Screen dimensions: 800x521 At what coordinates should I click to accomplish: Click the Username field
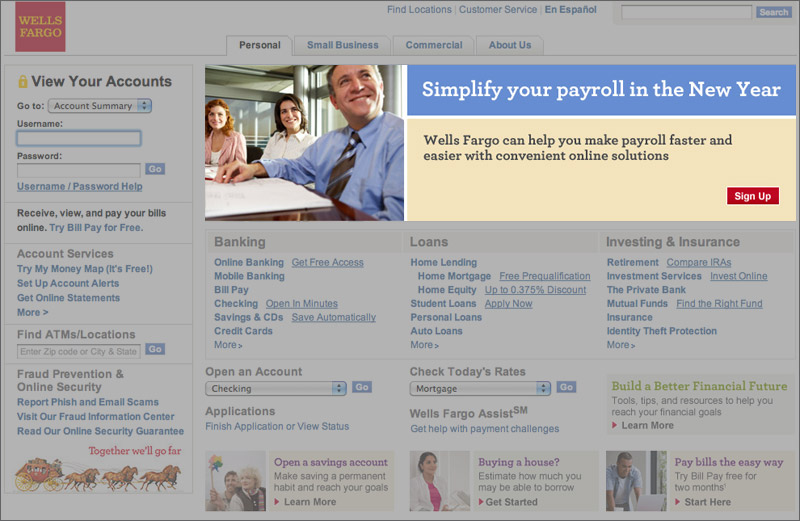tap(79, 138)
